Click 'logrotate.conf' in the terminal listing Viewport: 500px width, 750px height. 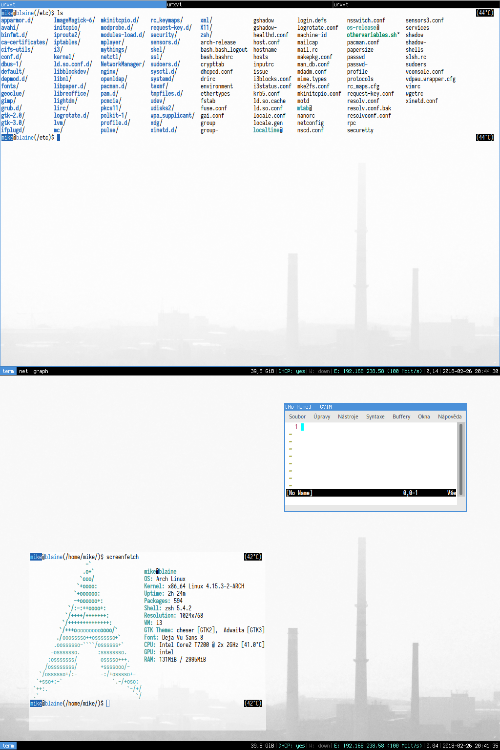tap(318, 27)
